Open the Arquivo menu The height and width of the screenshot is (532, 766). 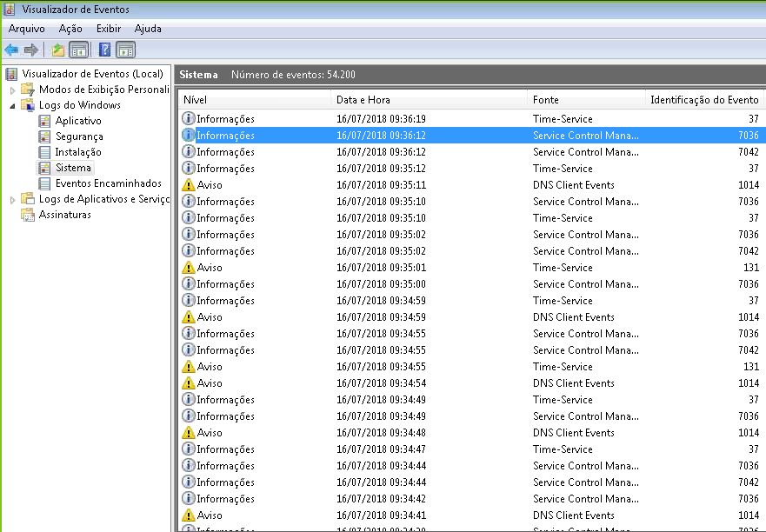26,29
